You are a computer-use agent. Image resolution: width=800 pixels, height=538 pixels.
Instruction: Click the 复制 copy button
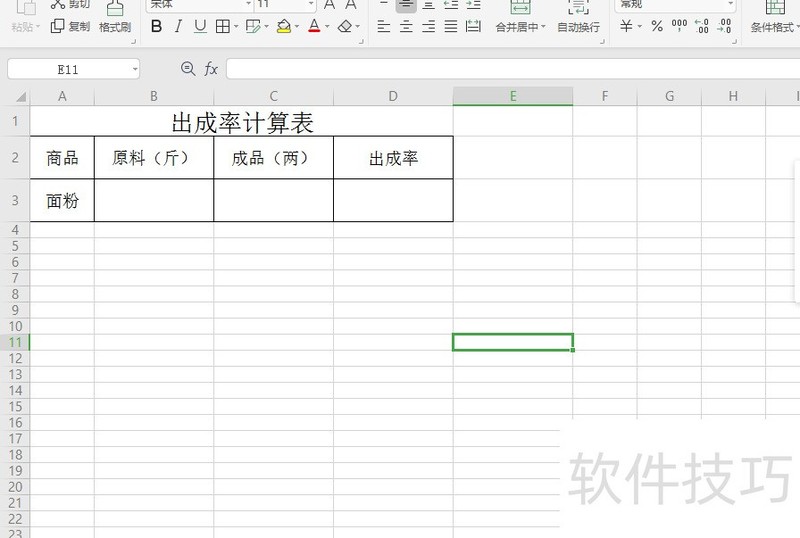70,27
